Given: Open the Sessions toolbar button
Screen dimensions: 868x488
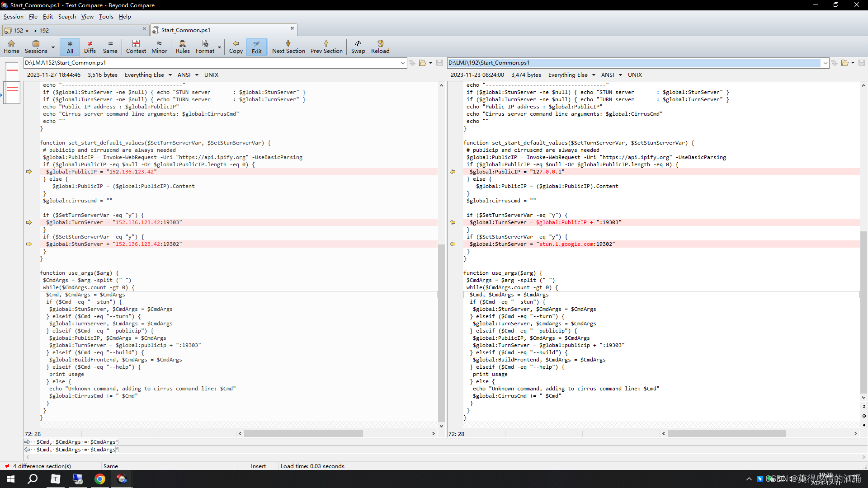Looking at the screenshot, I should tap(36, 47).
